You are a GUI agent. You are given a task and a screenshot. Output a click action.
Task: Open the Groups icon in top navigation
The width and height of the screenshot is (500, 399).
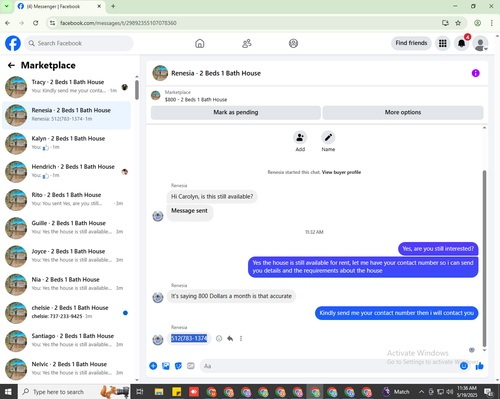(x=293, y=43)
